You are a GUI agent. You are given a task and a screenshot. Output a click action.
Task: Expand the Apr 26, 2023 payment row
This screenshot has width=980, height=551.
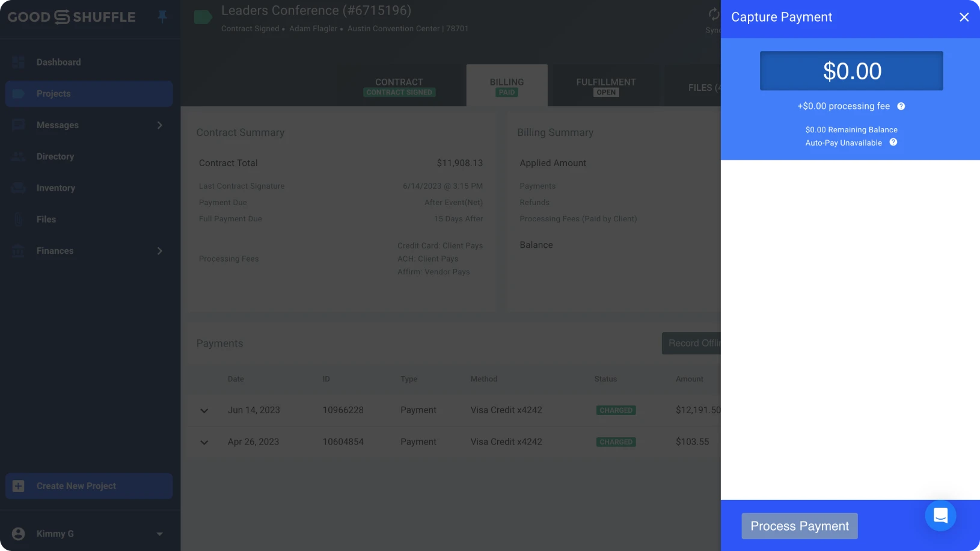point(204,443)
